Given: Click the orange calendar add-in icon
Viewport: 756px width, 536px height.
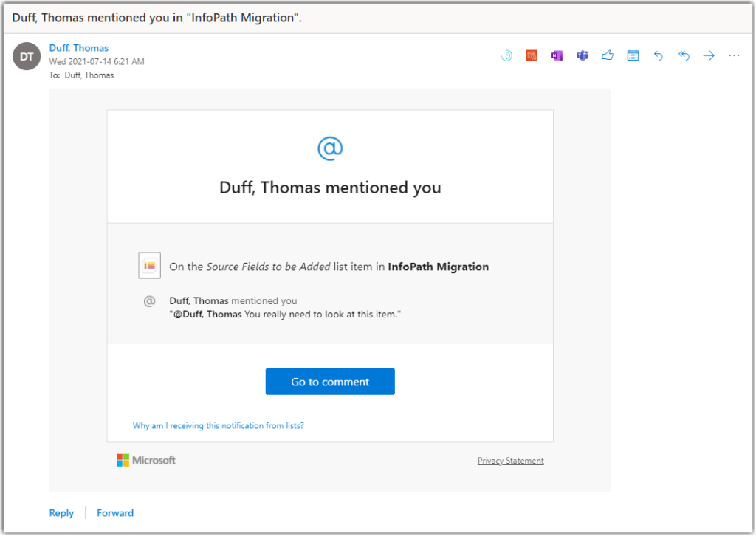Looking at the screenshot, I should (532, 55).
